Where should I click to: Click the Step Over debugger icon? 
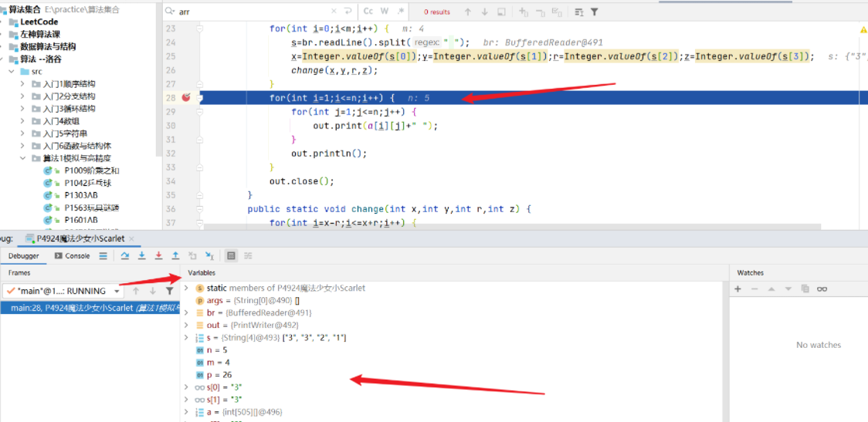pyautogui.click(x=125, y=255)
